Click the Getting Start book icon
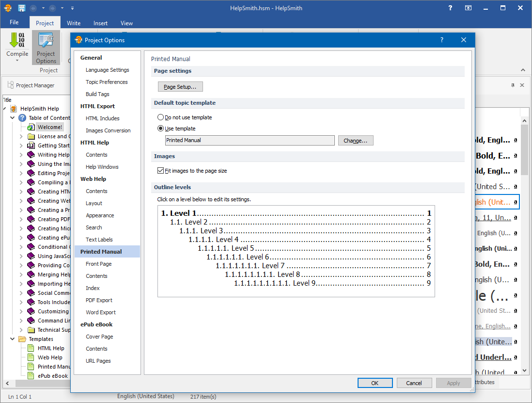Image resolution: width=532 pixels, height=403 pixels. click(x=31, y=145)
